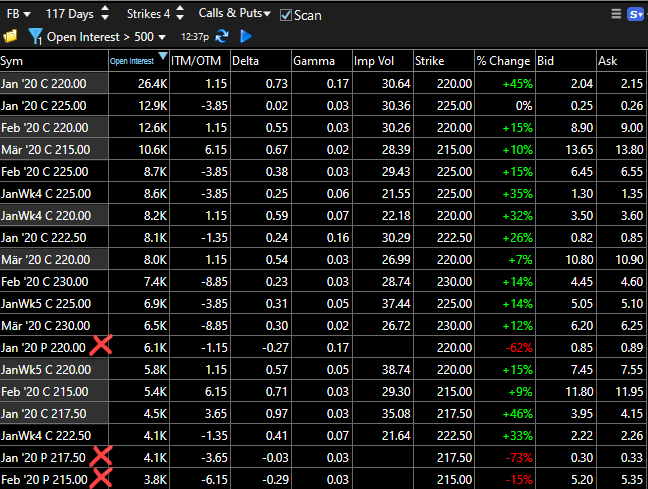Click the blue S symbol-link icon
Image resolution: width=648 pixels, height=489 pixels.
tap(635, 14)
